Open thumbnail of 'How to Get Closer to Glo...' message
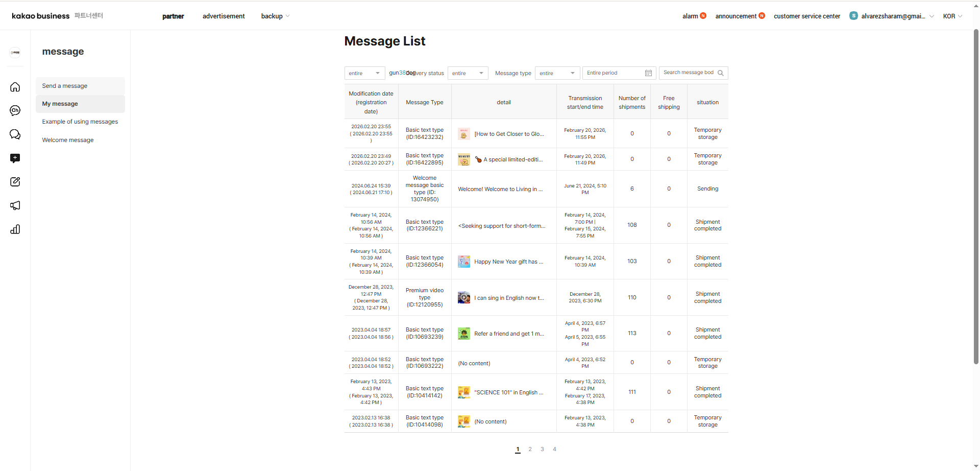The height and width of the screenshot is (471, 980). (x=464, y=134)
